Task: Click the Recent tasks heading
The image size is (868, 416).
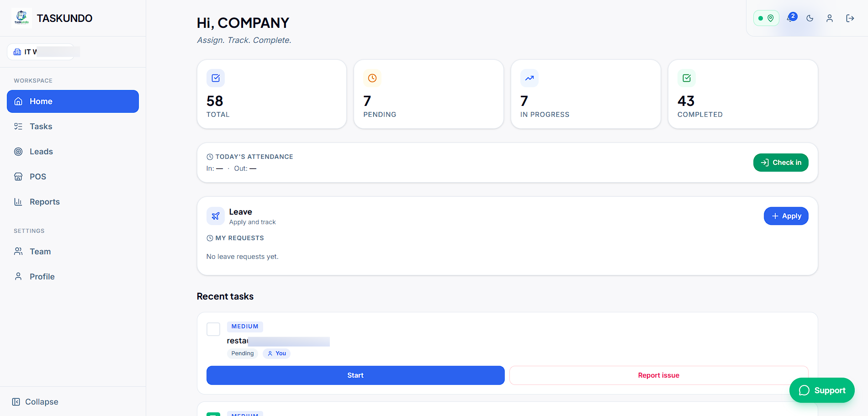Action: click(x=225, y=296)
